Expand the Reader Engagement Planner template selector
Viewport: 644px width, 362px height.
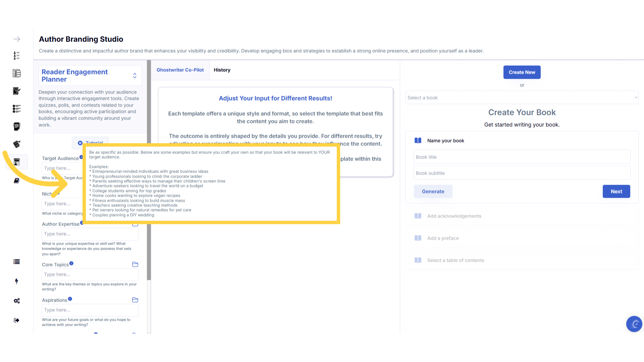pyautogui.click(x=135, y=75)
